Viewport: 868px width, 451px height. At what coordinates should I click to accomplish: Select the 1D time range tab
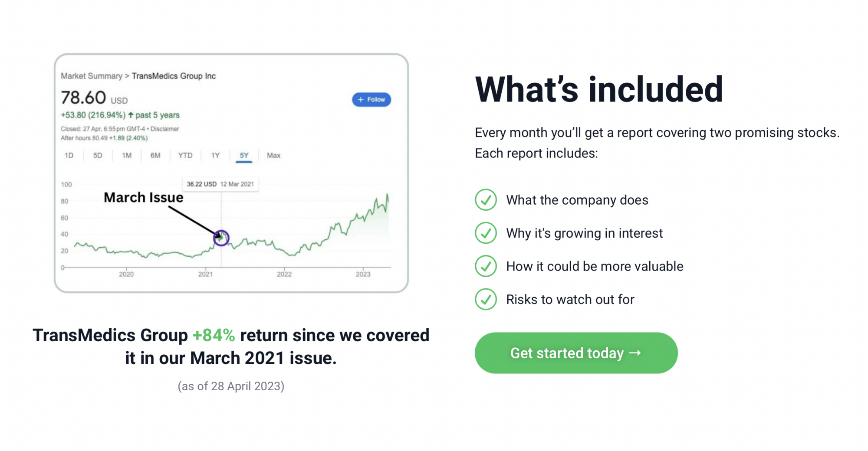coord(69,155)
